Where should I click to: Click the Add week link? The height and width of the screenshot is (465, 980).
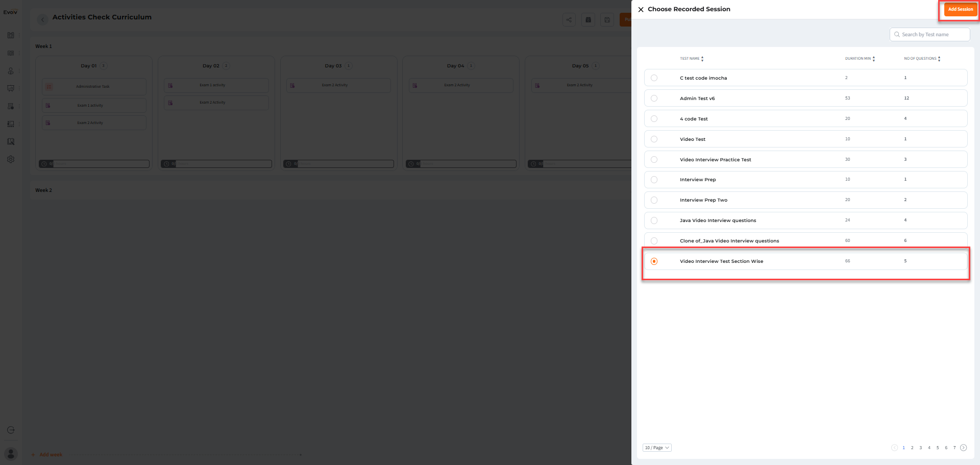[47, 455]
